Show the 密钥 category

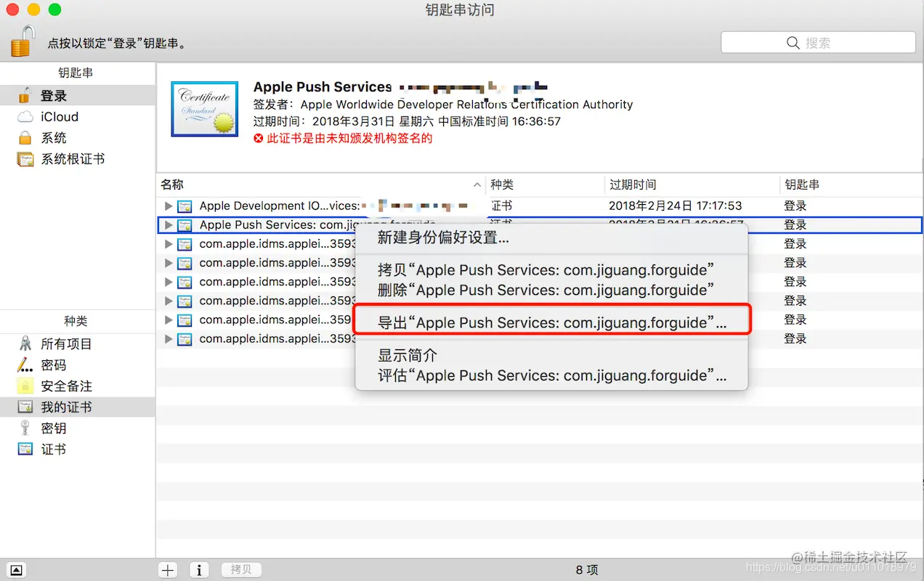78,428
